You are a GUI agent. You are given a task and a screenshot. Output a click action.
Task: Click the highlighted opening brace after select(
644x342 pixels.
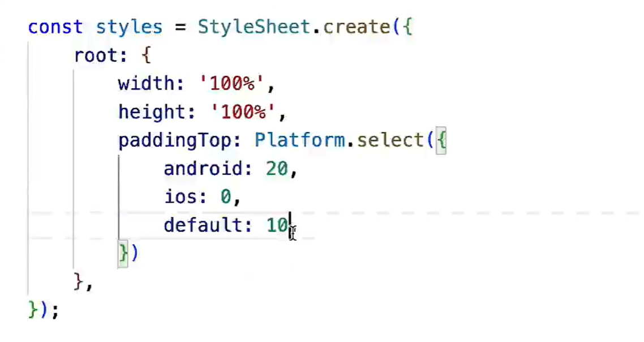(x=441, y=140)
